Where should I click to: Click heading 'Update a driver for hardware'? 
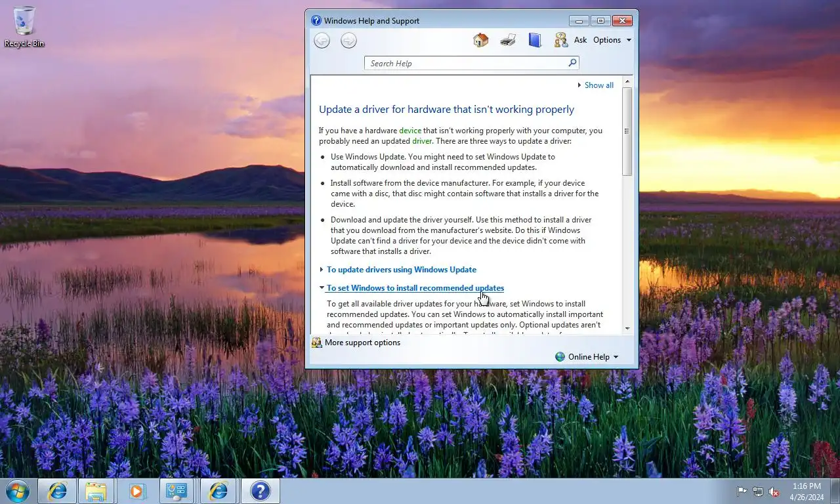click(x=446, y=110)
